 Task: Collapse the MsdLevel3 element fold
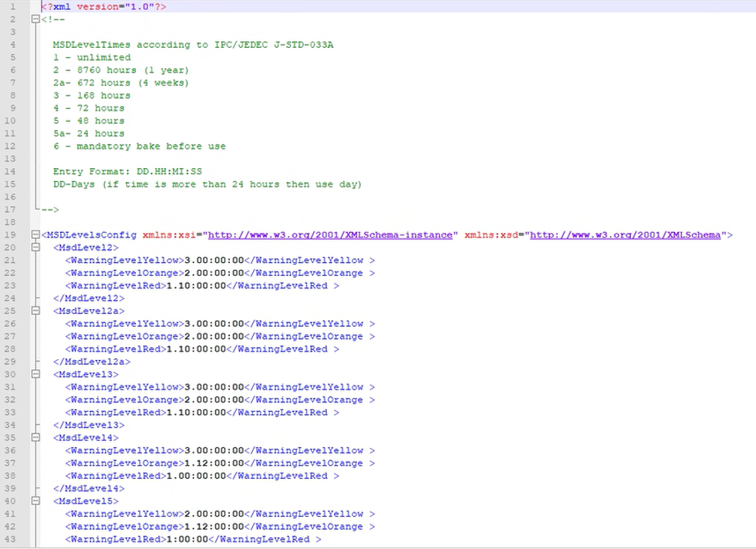coord(35,374)
